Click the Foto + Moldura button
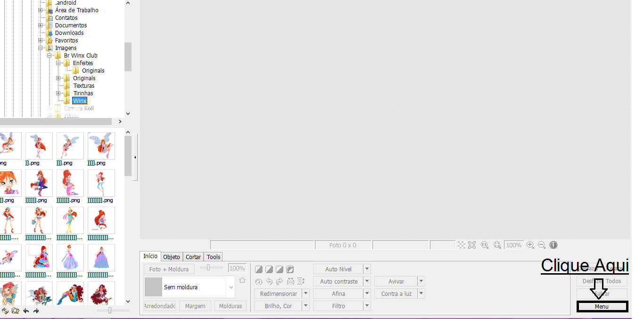This screenshot has height=319, width=644. click(x=169, y=269)
